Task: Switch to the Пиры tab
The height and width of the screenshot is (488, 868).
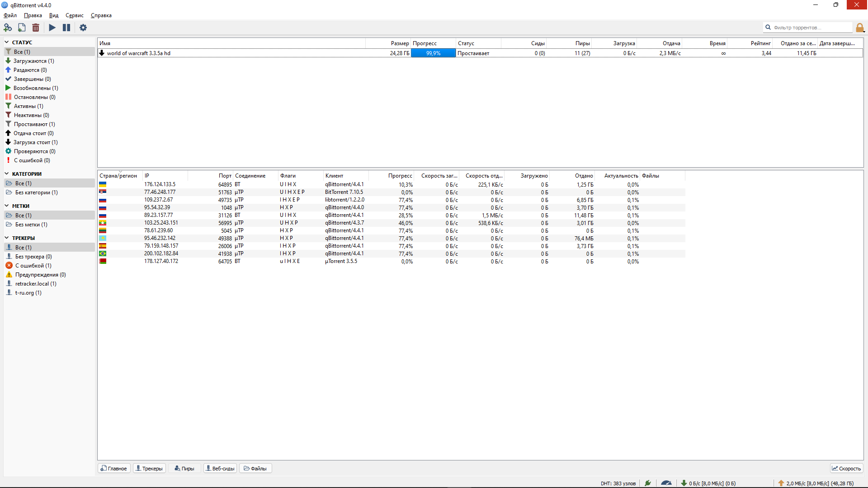Action: [x=184, y=469]
